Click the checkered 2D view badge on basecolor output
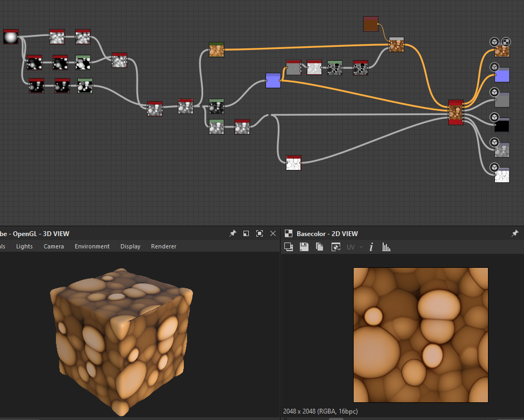The height and width of the screenshot is (420, 524). [x=506, y=42]
